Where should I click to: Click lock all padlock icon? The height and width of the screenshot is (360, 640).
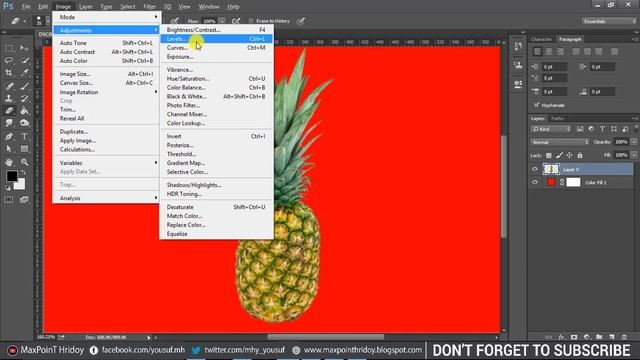click(x=580, y=155)
